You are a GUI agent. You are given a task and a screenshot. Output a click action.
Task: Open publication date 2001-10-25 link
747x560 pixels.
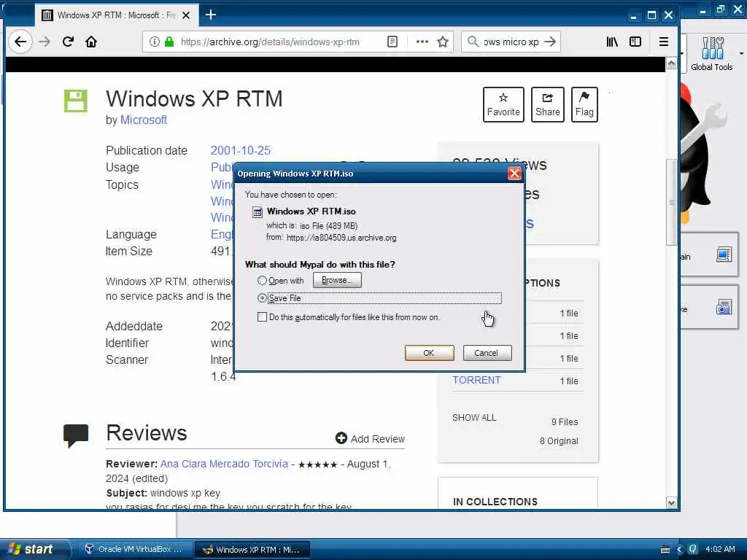point(241,150)
